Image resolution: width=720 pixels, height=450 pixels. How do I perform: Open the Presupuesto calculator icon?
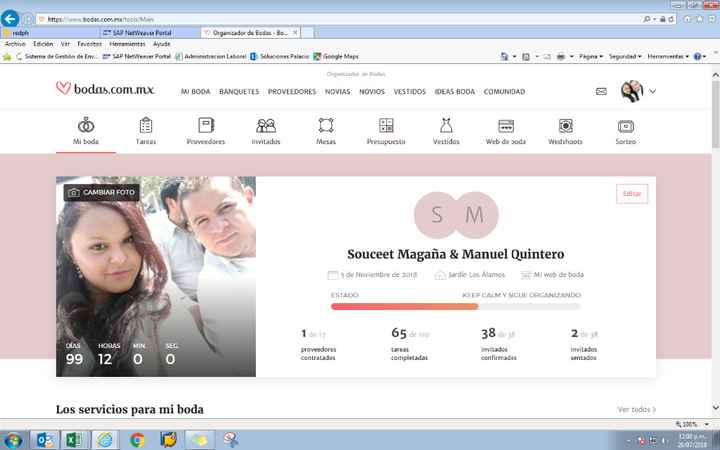coord(386,126)
